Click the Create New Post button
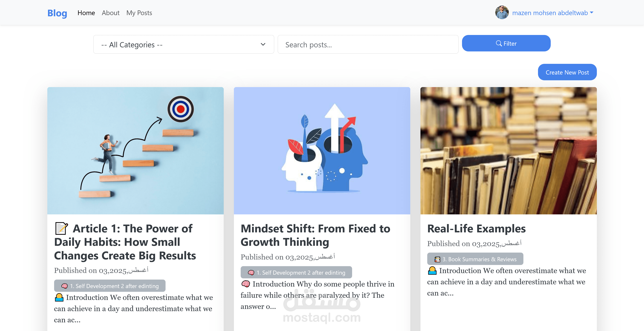 point(567,72)
